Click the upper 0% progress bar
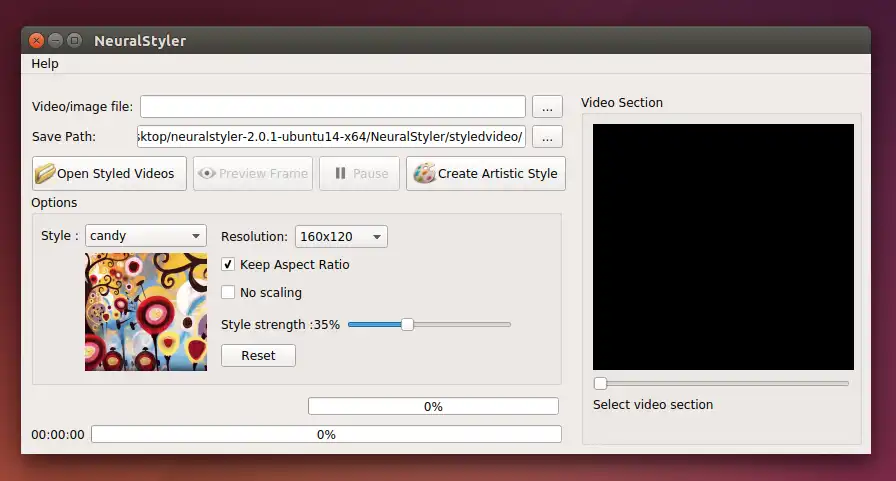 click(433, 406)
